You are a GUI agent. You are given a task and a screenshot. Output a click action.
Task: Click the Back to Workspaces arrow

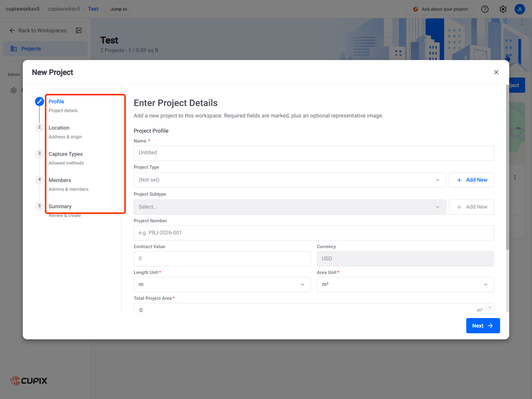(x=12, y=30)
